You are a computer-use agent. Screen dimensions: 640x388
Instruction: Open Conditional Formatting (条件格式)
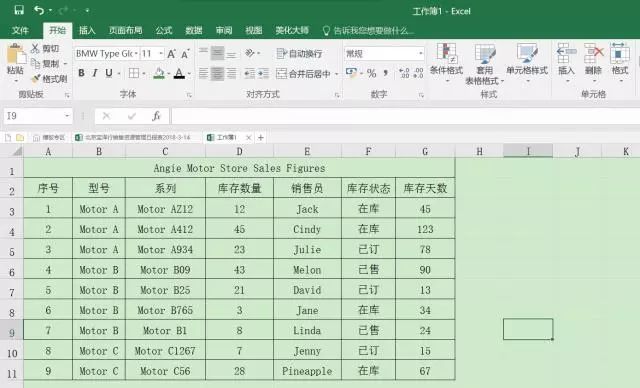click(x=446, y=63)
